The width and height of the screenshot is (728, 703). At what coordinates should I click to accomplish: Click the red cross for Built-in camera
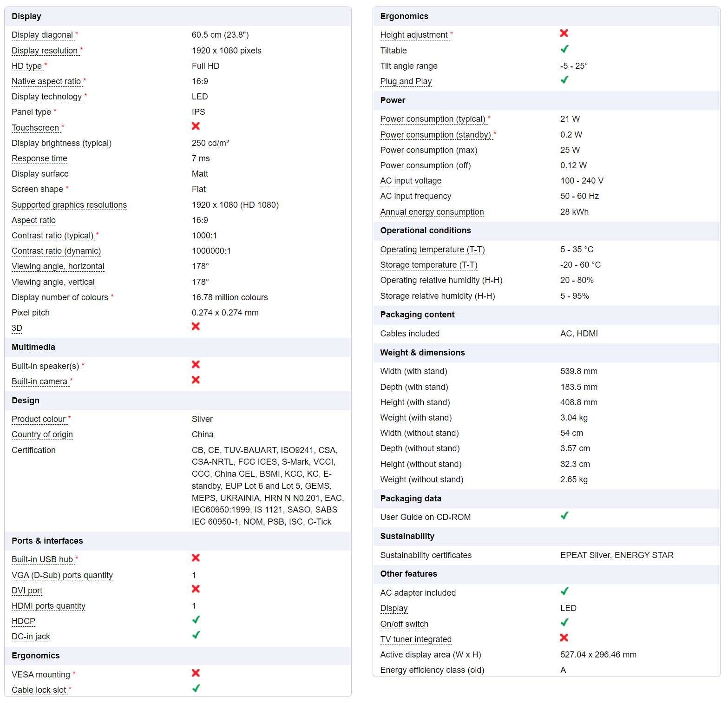click(x=196, y=380)
